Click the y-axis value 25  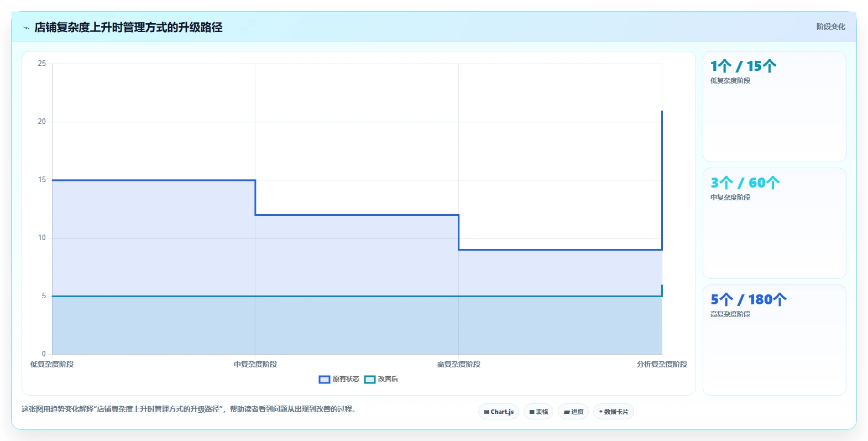[42, 64]
